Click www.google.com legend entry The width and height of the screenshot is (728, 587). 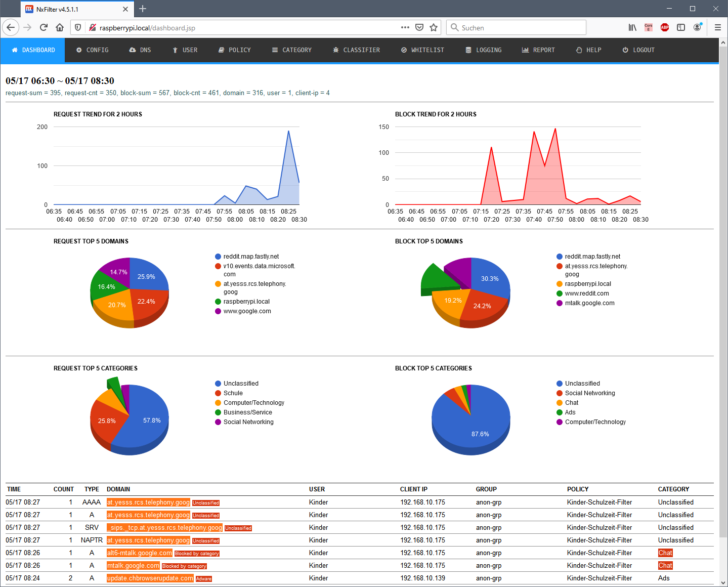pos(243,311)
